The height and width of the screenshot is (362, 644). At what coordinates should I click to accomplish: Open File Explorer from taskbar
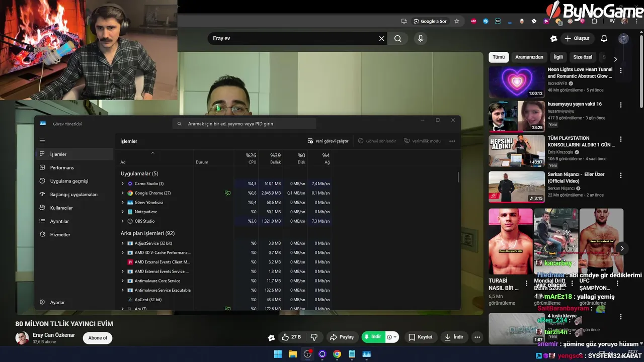click(293, 354)
